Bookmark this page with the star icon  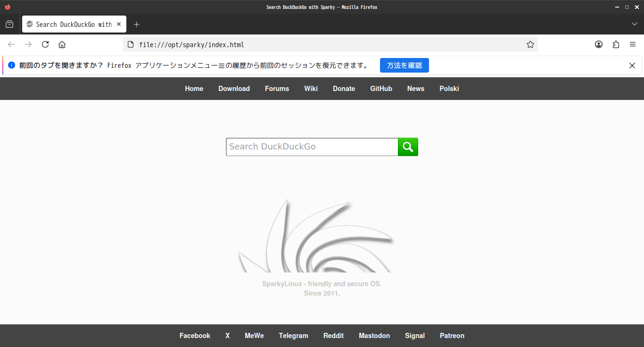(530, 45)
